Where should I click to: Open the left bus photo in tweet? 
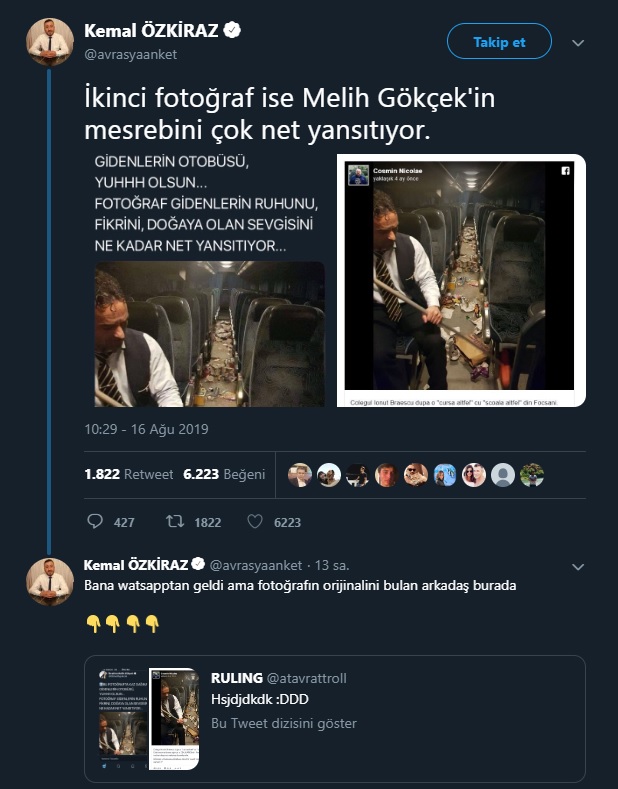pyautogui.click(x=210, y=333)
